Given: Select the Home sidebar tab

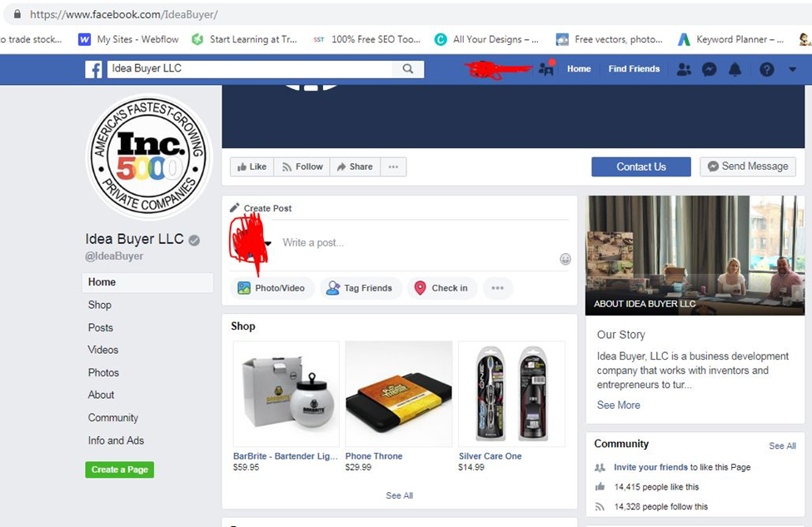Looking at the screenshot, I should tap(147, 282).
